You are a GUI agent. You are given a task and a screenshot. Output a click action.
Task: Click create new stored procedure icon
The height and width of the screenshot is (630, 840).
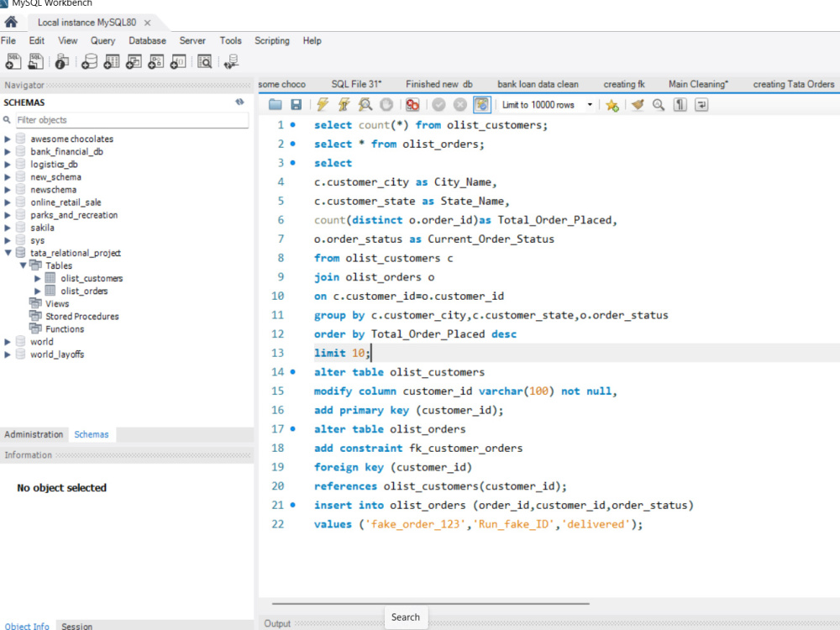point(155,61)
